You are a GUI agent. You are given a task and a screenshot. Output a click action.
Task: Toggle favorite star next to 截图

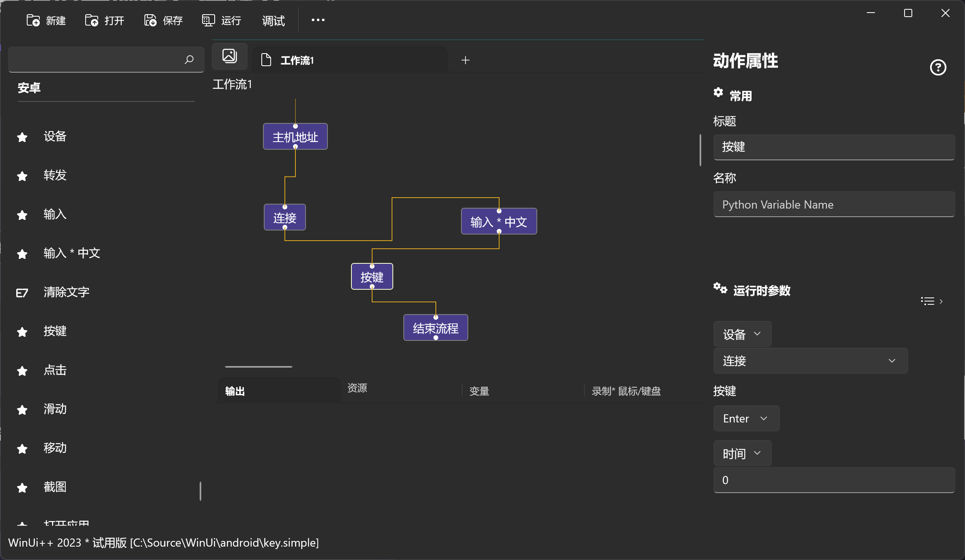(x=22, y=487)
